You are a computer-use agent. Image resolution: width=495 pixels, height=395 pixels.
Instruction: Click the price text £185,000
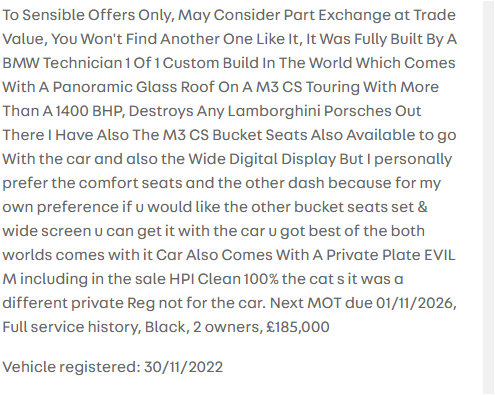298,327
